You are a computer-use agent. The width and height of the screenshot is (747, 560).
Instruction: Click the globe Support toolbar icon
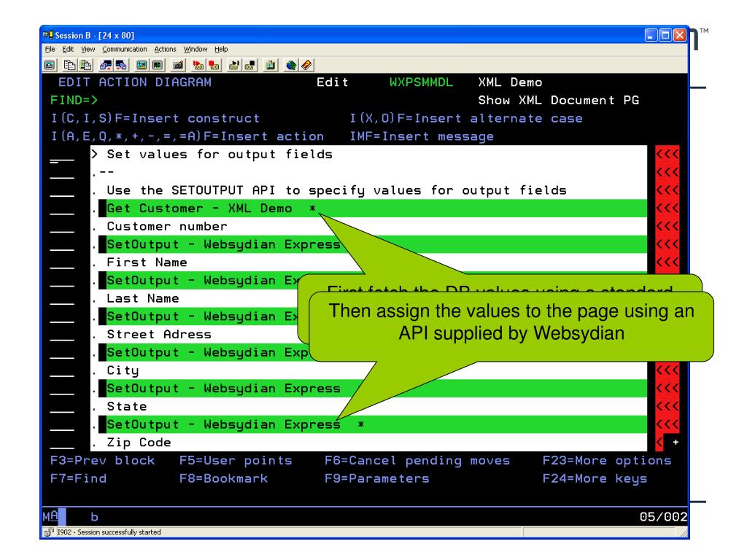tap(290, 65)
